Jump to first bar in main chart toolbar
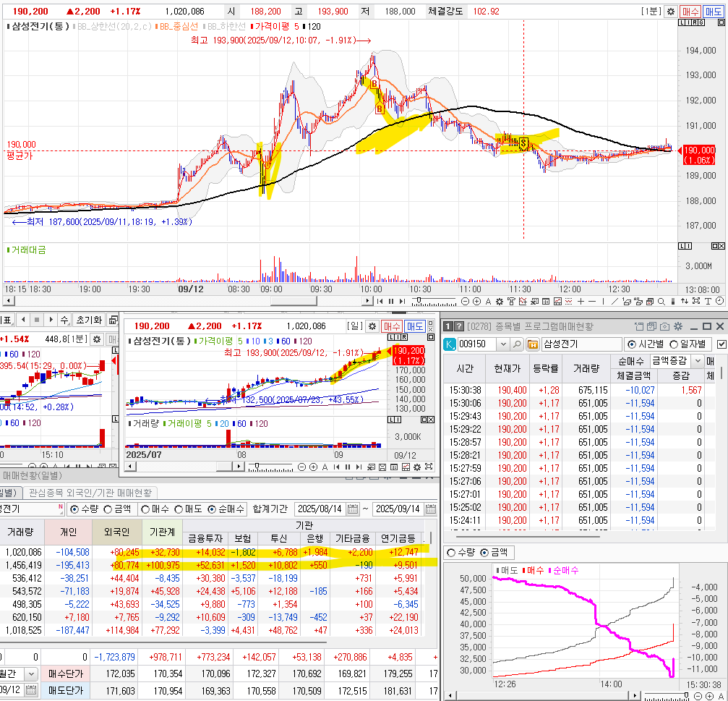The width and height of the screenshot is (728, 701). click(380, 302)
